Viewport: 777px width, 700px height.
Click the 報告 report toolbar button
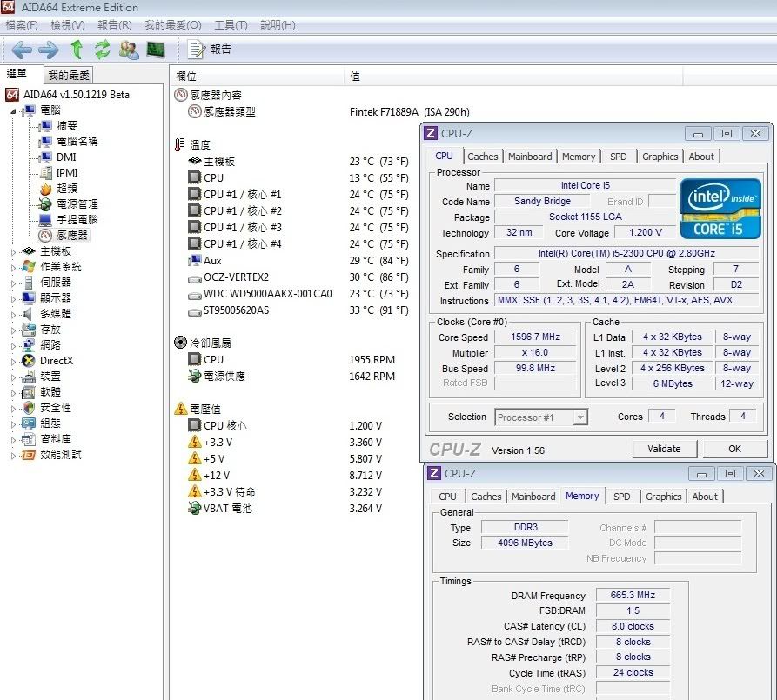(x=210, y=49)
